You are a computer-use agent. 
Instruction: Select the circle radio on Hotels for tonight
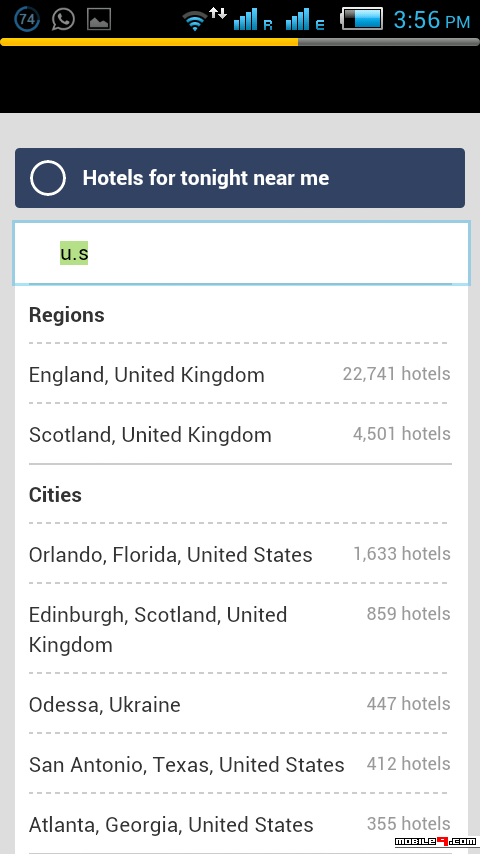pyautogui.click(x=48, y=178)
